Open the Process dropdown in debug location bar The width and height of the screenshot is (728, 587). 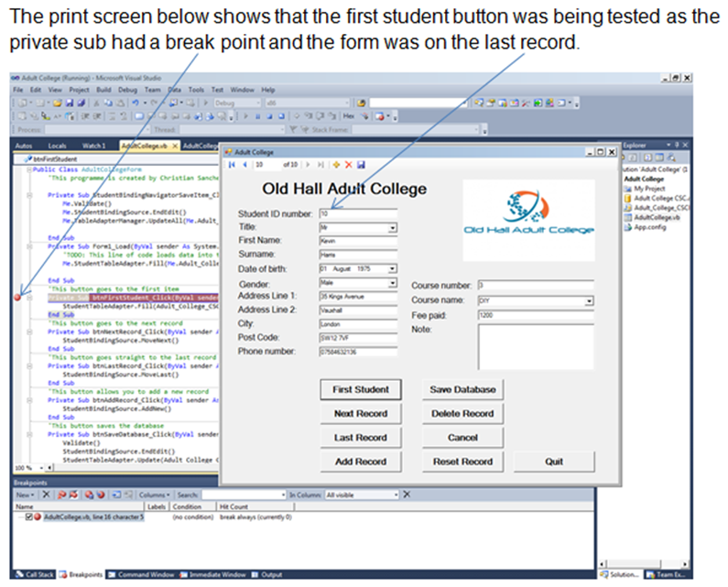pos(97,129)
